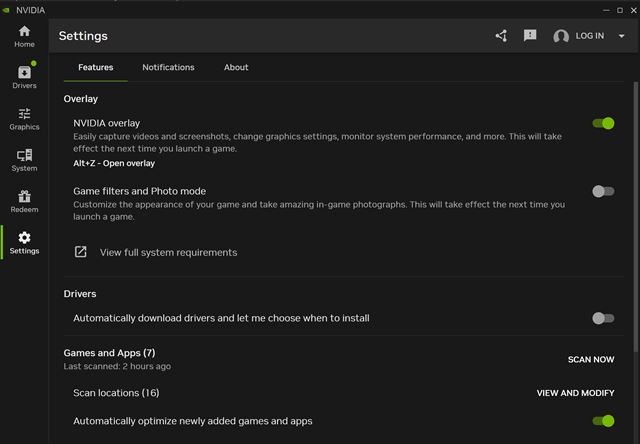The image size is (640, 444).
Task: Click the Drivers section heading in settings
Action: 80,294
